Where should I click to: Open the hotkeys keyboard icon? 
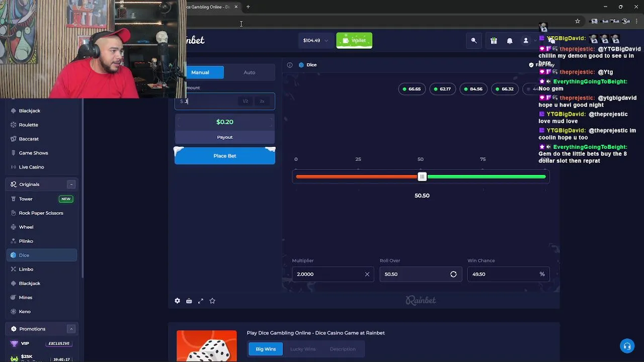189,301
